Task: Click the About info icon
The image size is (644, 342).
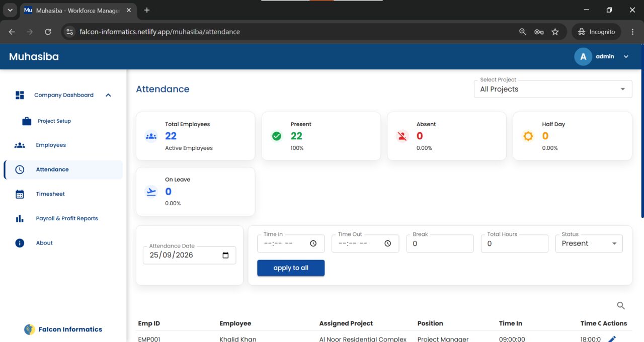Action: point(20,243)
